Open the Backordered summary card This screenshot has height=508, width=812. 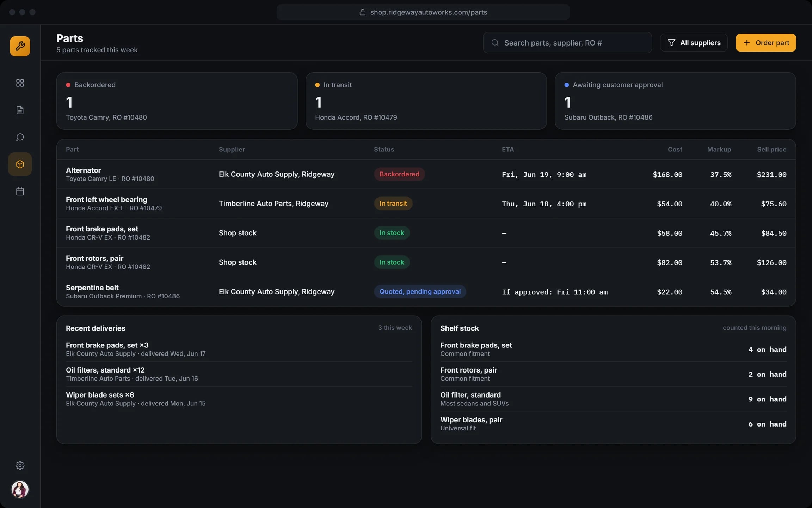pyautogui.click(x=177, y=101)
